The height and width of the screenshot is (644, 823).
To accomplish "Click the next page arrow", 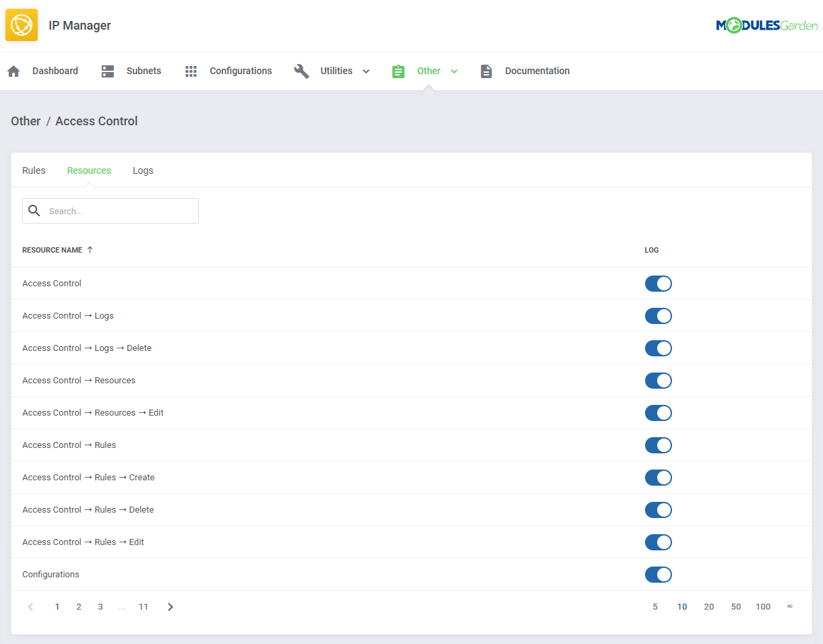I will coord(171,607).
